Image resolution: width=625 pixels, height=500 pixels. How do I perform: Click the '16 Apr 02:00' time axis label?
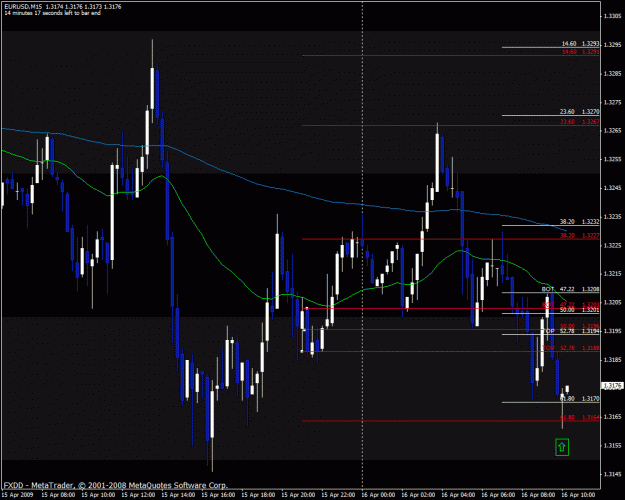tap(418, 495)
